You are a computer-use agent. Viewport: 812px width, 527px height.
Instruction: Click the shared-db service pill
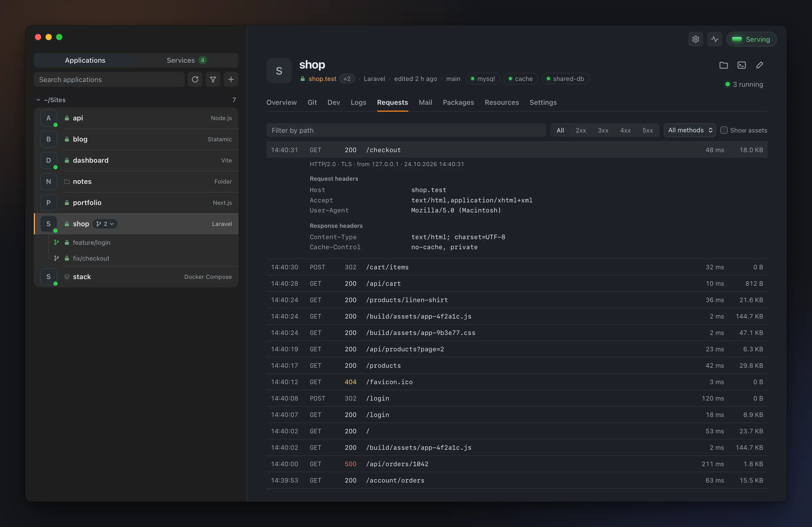(565, 79)
